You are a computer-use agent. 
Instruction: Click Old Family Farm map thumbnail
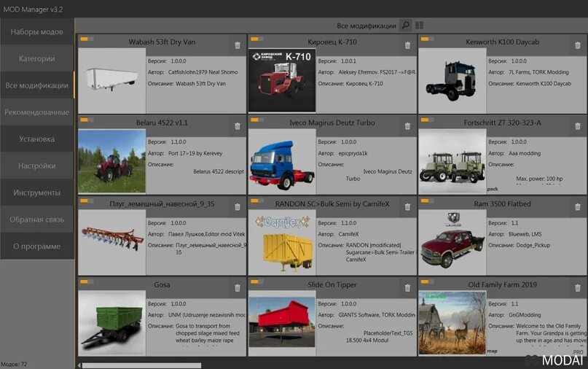pyautogui.click(x=452, y=323)
